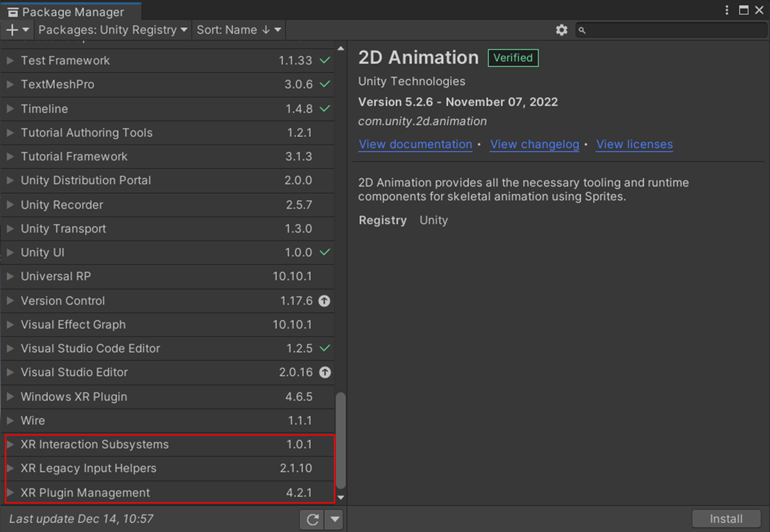Open the Sort: Name dropdown
Image resolution: width=770 pixels, height=532 pixels.
point(238,30)
